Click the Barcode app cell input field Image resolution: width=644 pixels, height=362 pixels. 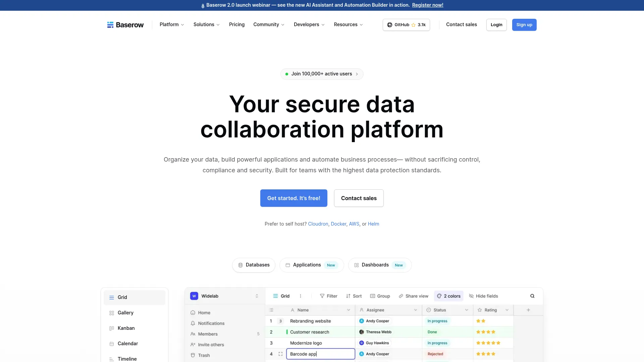coord(320,354)
